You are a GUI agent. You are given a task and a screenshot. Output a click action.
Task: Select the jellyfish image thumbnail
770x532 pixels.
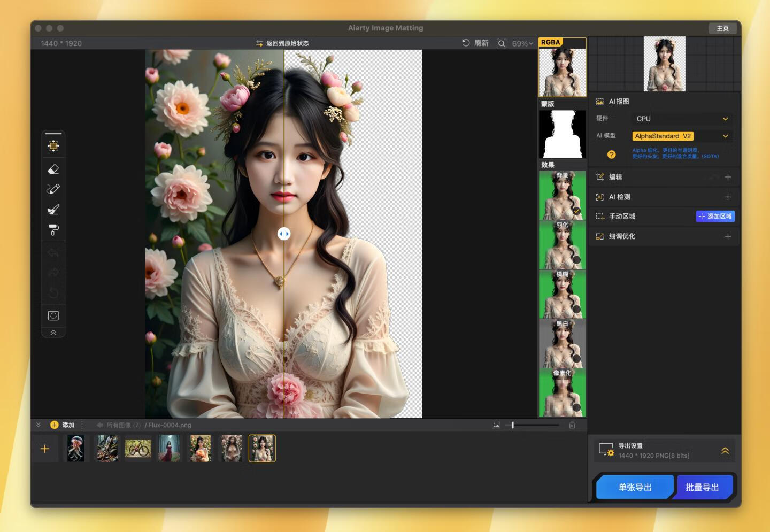coord(76,448)
